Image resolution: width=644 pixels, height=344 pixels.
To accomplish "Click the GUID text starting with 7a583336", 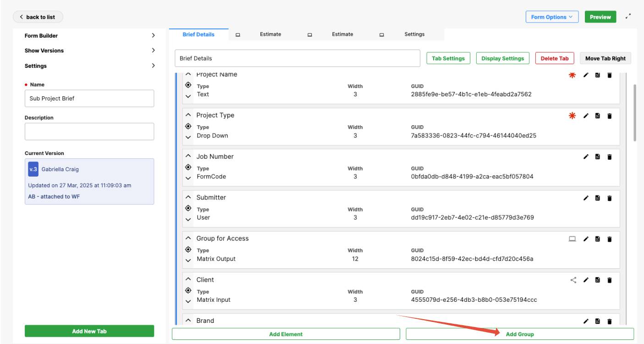I will 473,136.
